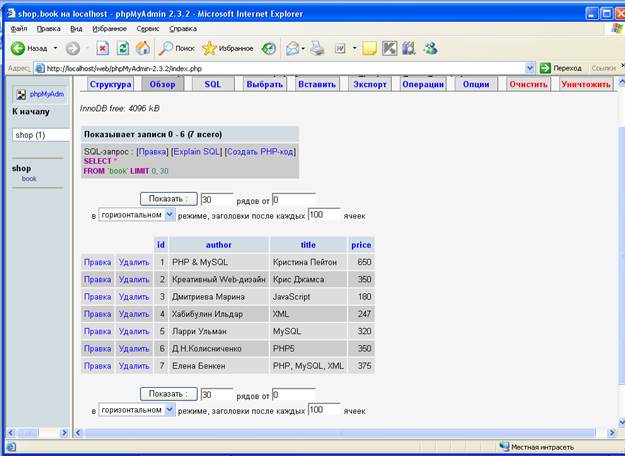
Task: Click Local intranet zone status icon
Action: tap(504, 446)
